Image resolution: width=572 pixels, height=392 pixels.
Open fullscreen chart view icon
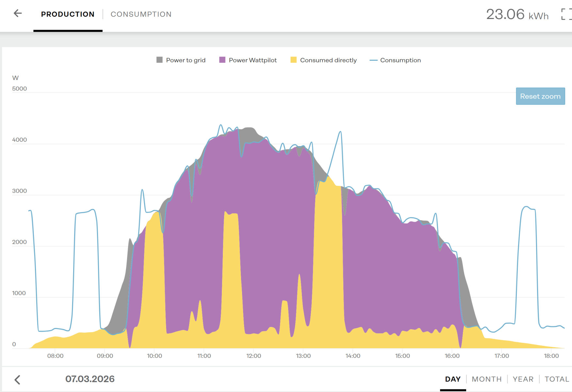coord(565,14)
